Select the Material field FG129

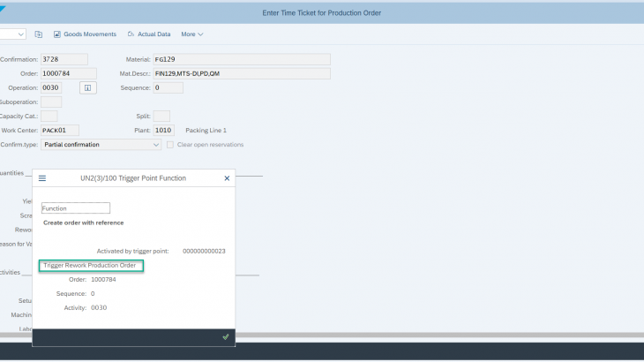click(x=241, y=59)
